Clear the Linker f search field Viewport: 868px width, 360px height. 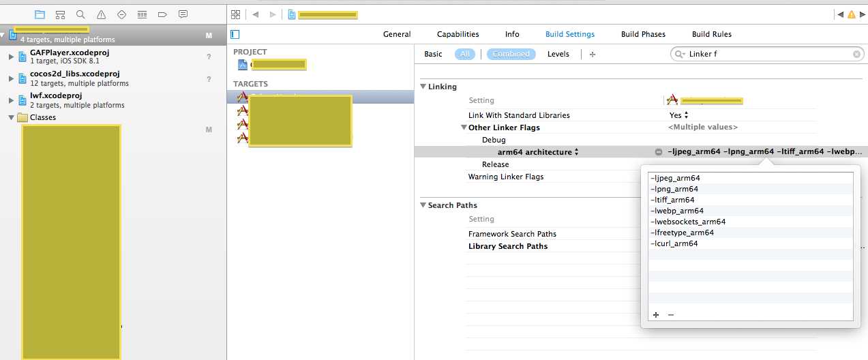coord(856,54)
